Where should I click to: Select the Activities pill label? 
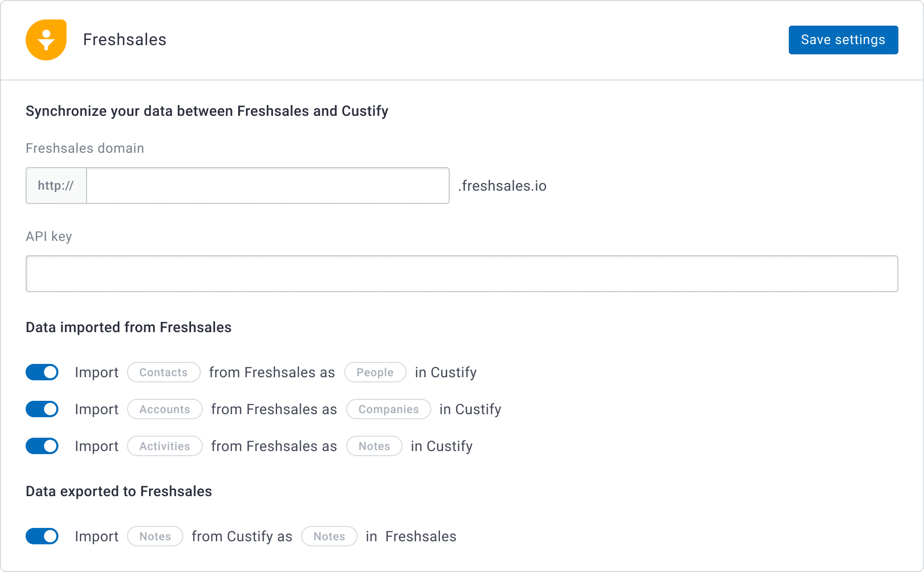point(164,446)
